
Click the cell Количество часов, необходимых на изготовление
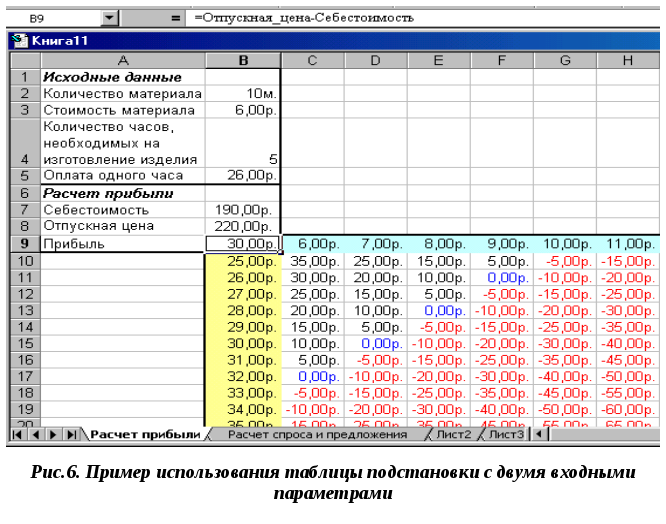pyautogui.click(x=123, y=143)
